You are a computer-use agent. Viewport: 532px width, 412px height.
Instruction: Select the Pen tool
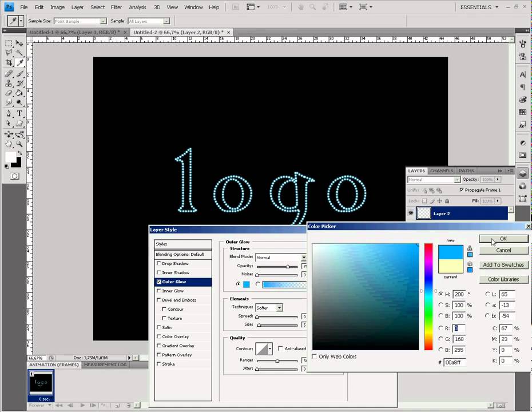(9, 113)
